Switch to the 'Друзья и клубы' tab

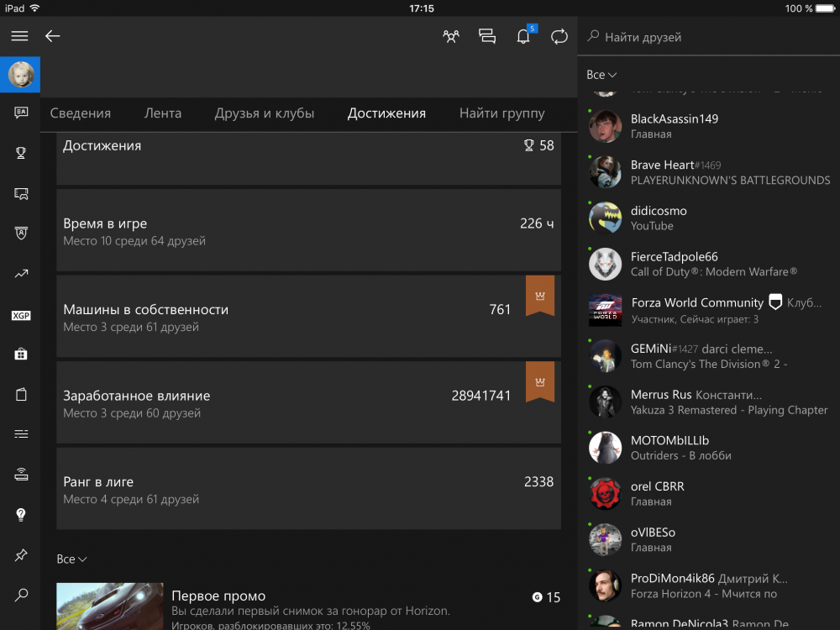pos(265,113)
